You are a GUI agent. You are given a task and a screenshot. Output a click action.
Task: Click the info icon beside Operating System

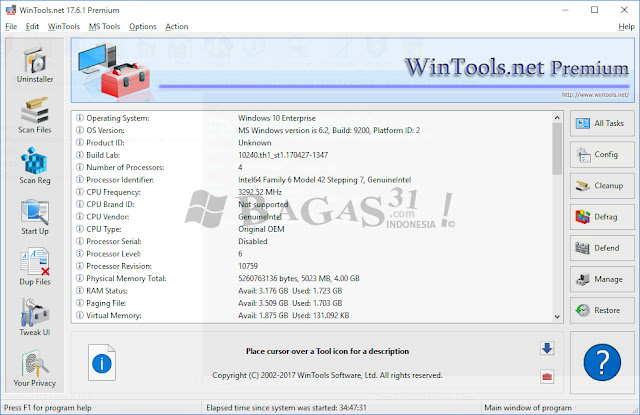[80, 118]
